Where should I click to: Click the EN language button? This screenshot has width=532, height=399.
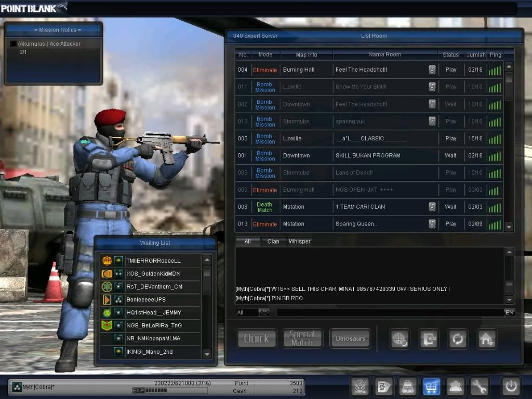click(509, 312)
